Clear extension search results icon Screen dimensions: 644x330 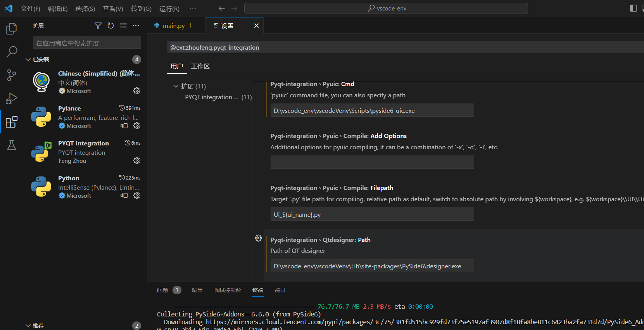123,26
